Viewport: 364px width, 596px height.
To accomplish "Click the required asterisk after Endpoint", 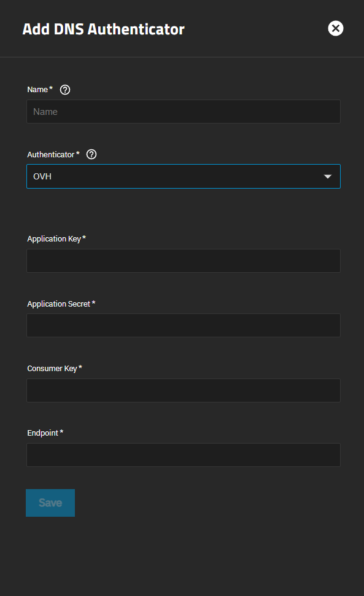I will click(x=61, y=432).
